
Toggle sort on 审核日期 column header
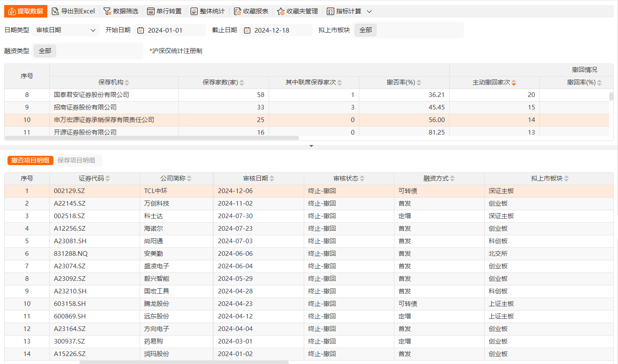[272, 178]
